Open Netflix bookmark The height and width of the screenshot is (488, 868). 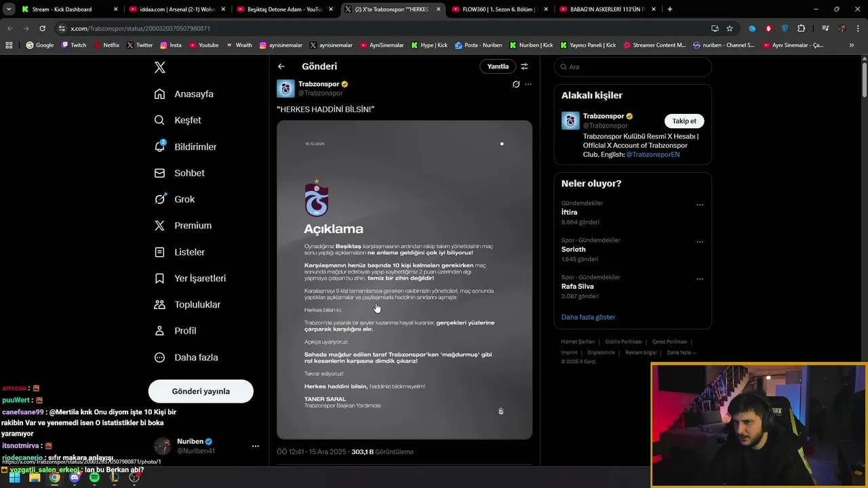(x=106, y=45)
